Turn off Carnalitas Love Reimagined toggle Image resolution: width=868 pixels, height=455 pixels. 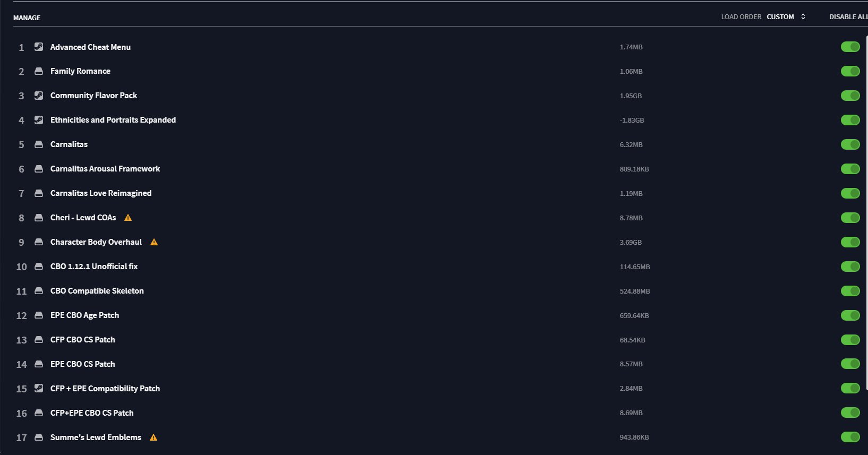pyautogui.click(x=850, y=193)
